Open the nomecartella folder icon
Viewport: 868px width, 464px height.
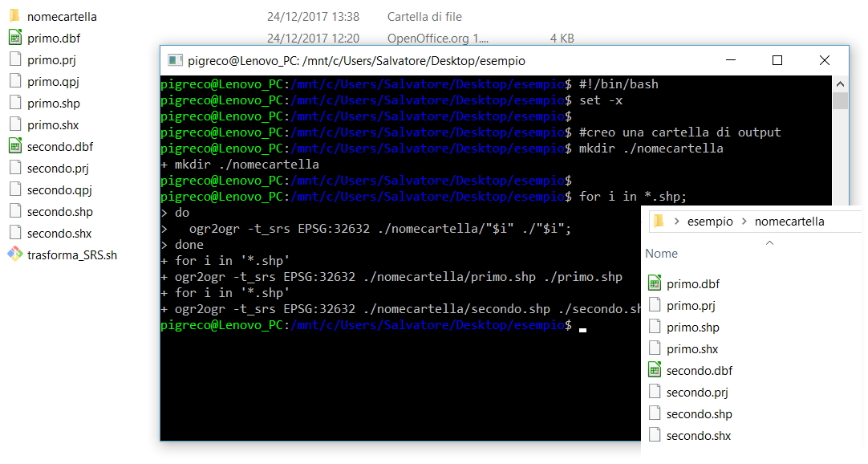coord(14,16)
